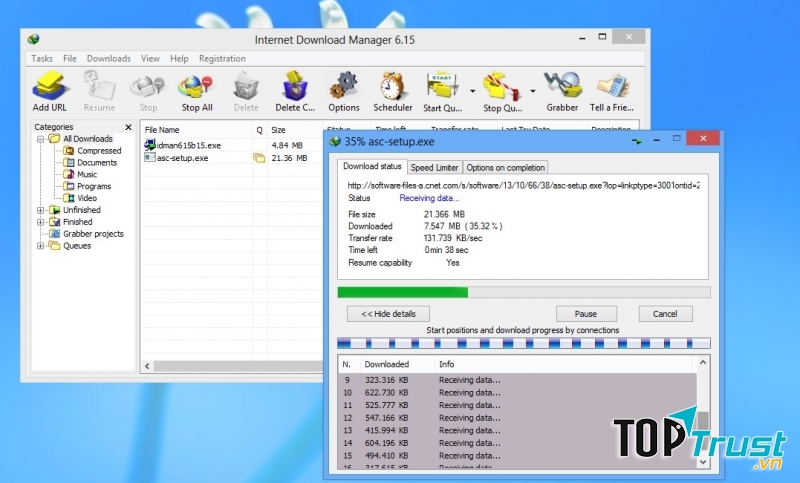
Task: Expand the Queues tree node
Action: pyautogui.click(x=40, y=246)
